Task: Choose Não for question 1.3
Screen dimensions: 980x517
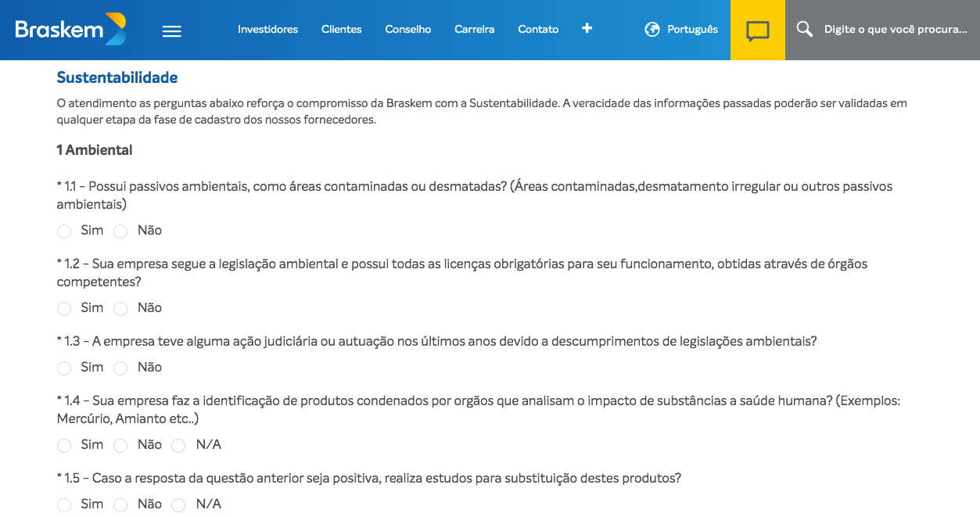Action: point(120,368)
